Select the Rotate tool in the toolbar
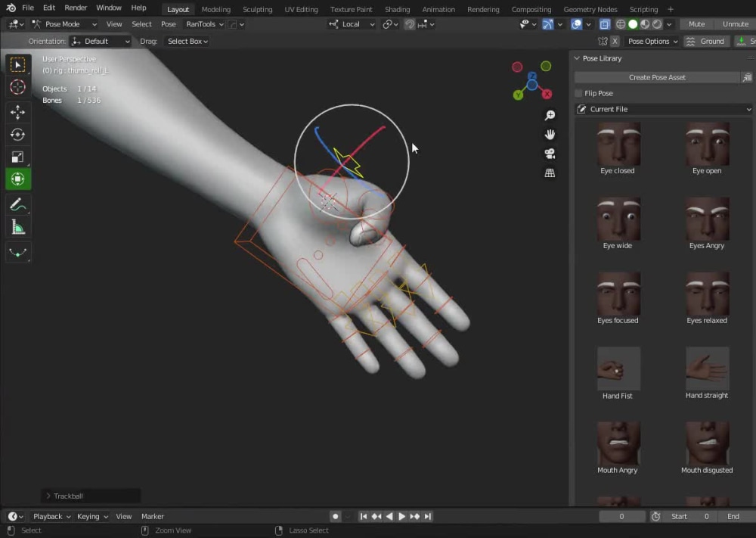The height and width of the screenshot is (538, 756). (x=18, y=135)
